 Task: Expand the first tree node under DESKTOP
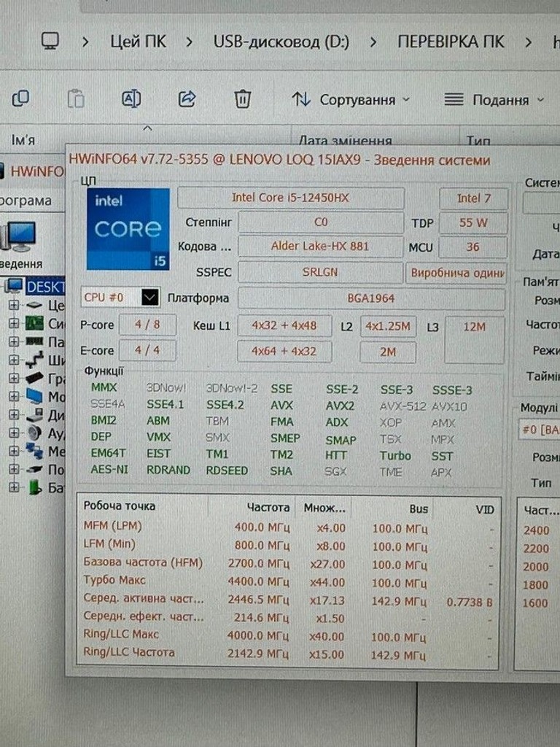[14, 304]
